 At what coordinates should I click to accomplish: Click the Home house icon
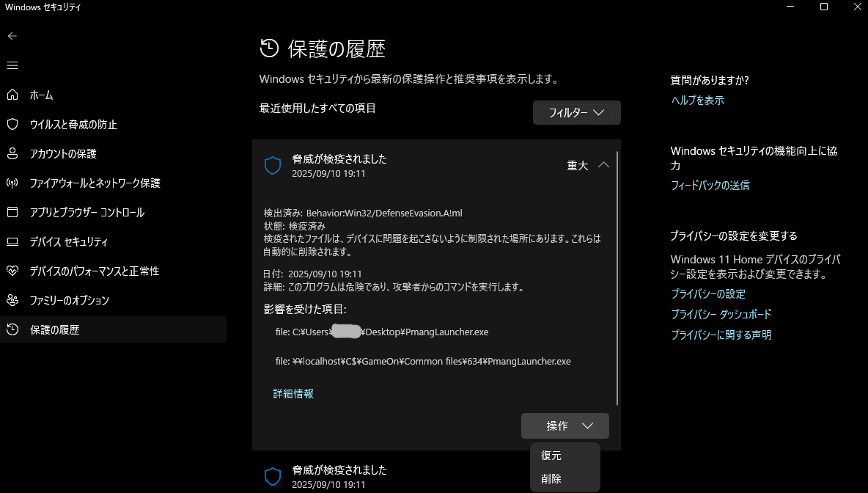click(x=12, y=95)
